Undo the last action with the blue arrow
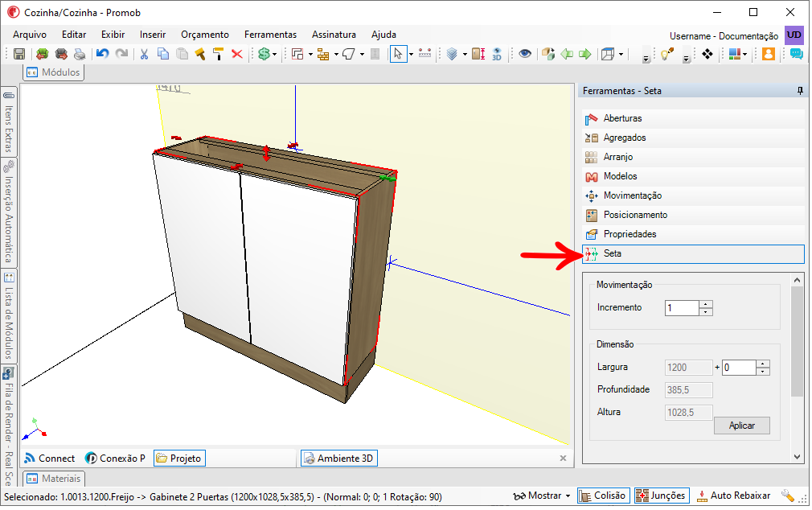812x510 pixels. tap(103, 54)
